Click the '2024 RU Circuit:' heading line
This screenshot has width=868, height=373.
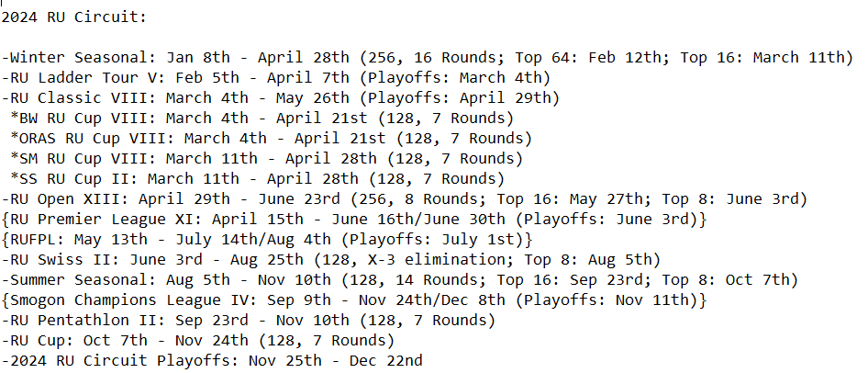(73, 17)
